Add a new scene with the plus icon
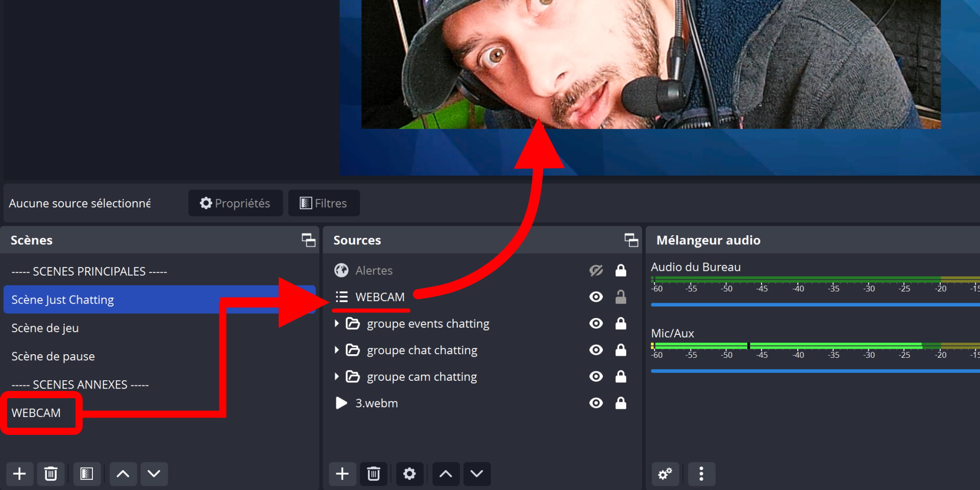This screenshot has width=980, height=490. coord(19,474)
